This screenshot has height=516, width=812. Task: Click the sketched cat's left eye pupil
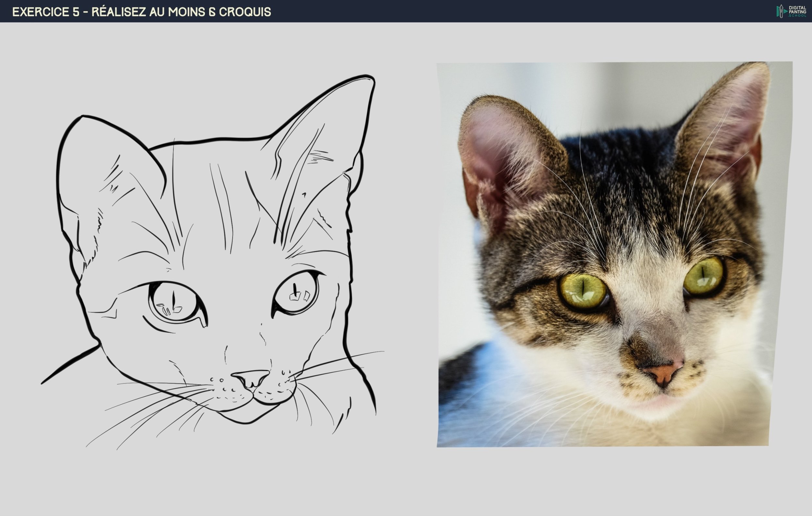coord(174,301)
